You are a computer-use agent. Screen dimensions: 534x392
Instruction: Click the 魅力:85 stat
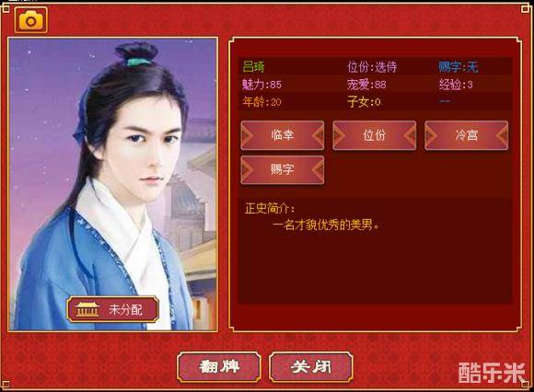(x=261, y=85)
